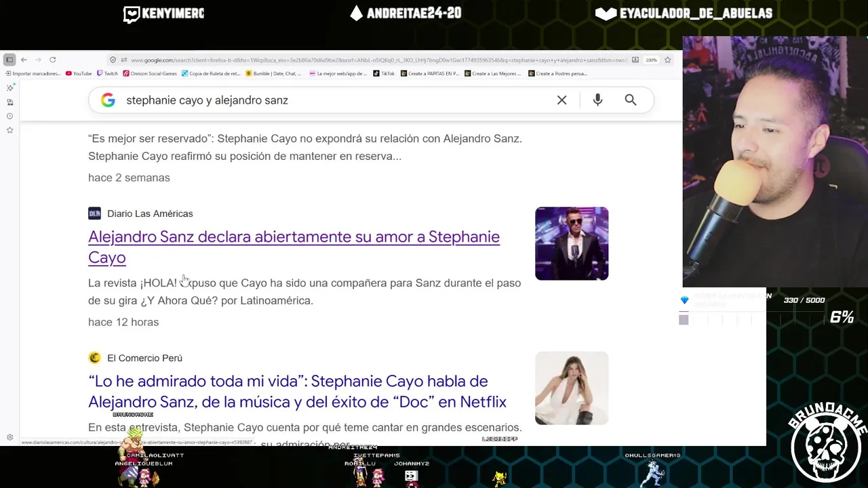Submit search with the magnifier icon
This screenshot has width=868, height=488.
pyautogui.click(x=631, y=100)
